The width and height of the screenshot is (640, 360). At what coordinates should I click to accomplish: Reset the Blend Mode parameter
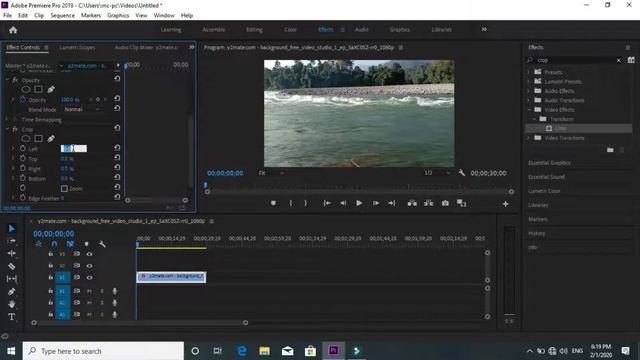117,109
